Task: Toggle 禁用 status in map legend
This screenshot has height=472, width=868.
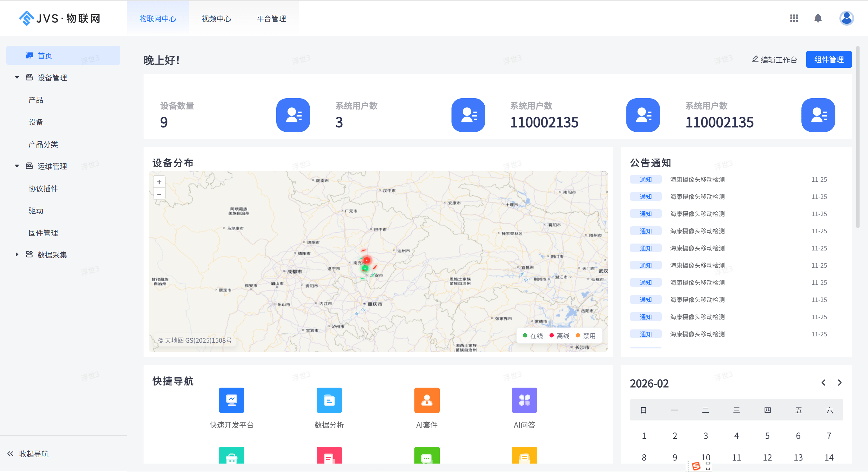Action: click(586, 336)
